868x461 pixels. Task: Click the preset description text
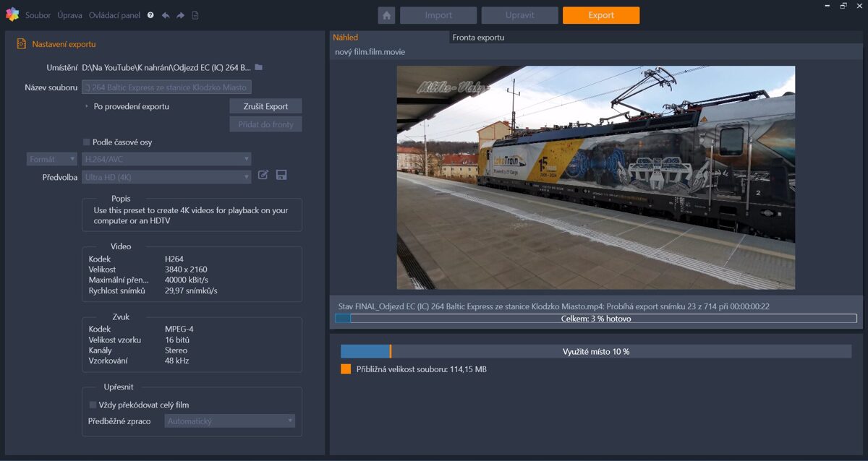[x=191, y=215]
